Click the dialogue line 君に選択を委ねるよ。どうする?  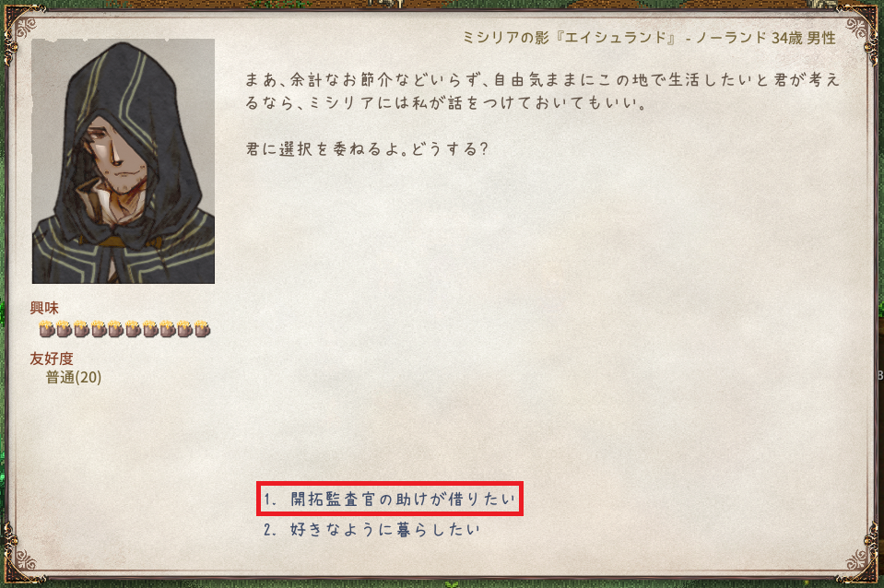coord(367,148)
